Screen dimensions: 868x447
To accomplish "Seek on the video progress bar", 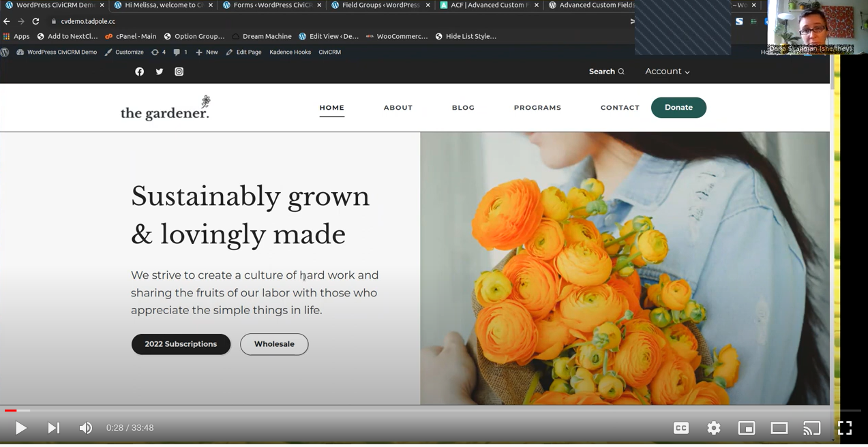I will coord(432,410).
